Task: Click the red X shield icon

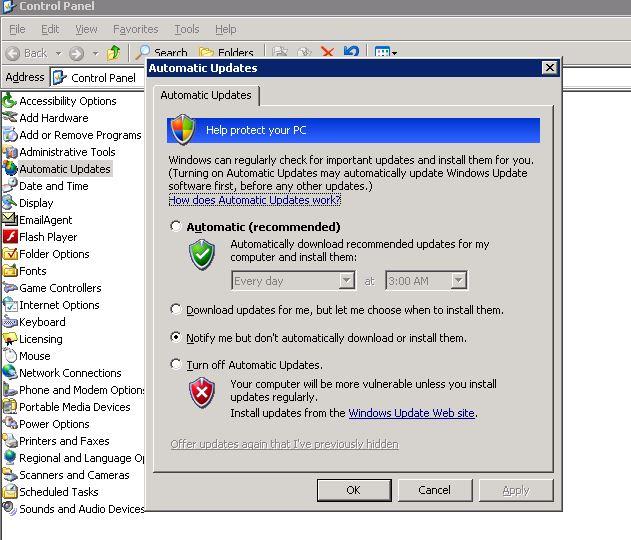Action: [202, 392]
